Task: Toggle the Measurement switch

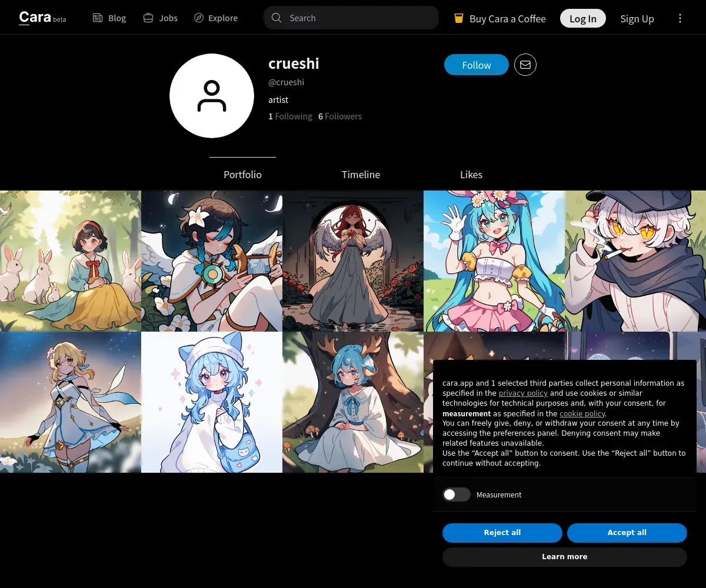Action: pos(457,495)
